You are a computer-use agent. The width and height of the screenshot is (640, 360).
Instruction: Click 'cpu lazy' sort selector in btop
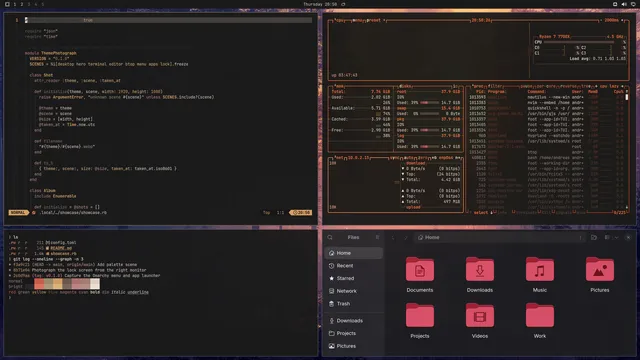tap(609, 86)
